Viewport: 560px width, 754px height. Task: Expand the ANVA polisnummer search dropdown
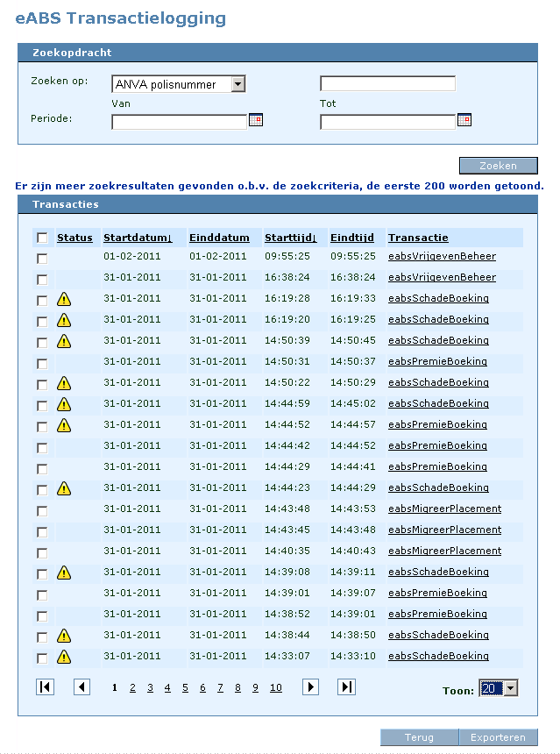(x=237, y=84)
